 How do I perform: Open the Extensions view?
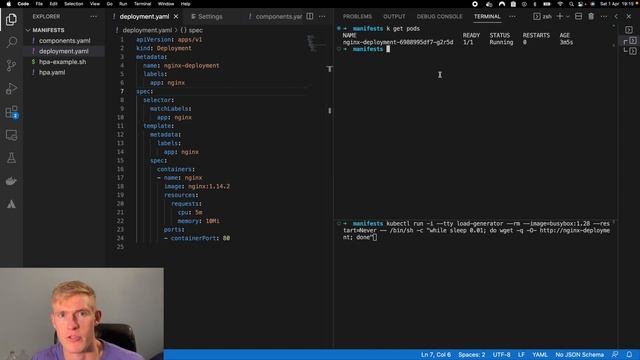(x=11, y=112)
